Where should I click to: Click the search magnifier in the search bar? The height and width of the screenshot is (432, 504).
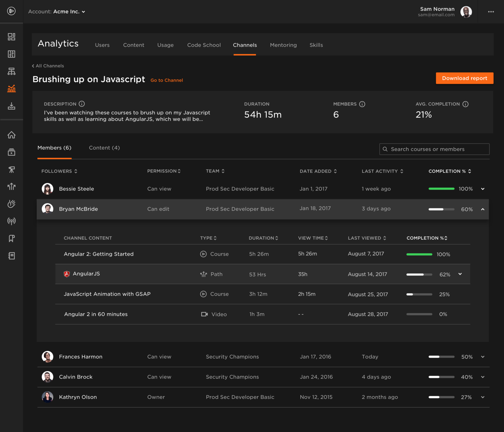coord(385,149)
